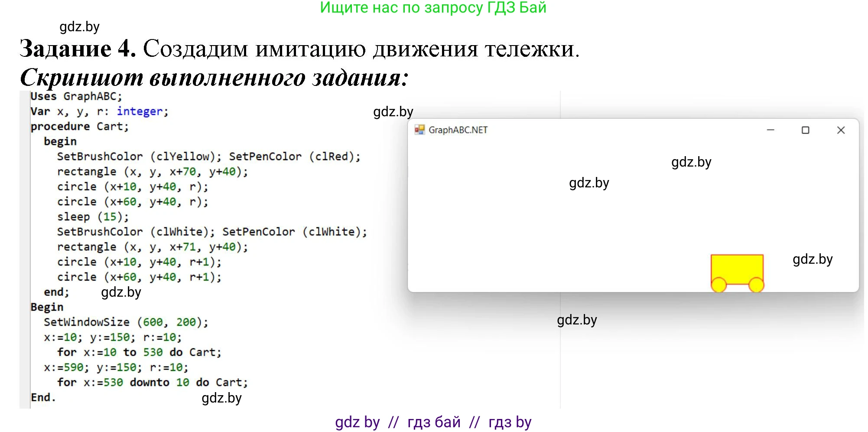Click the cart's right yellow wheel
The height and width of the screenshot is (432, 868).
point(756,285)
